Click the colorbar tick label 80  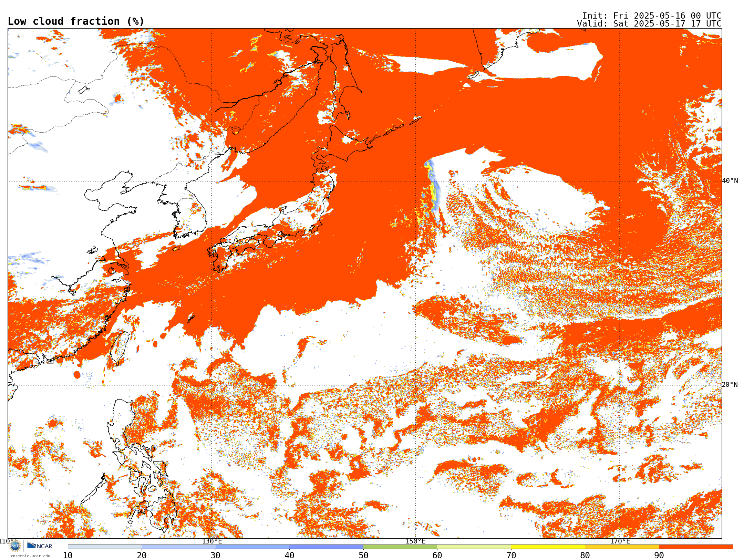(585, 556)
